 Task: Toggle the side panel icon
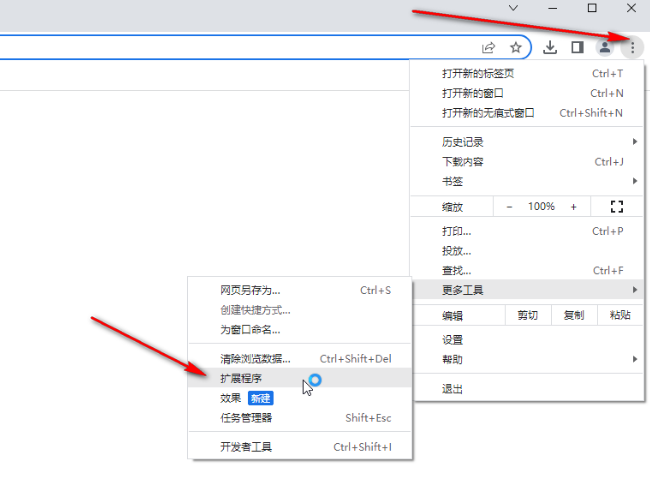click(x=577, y=47)
